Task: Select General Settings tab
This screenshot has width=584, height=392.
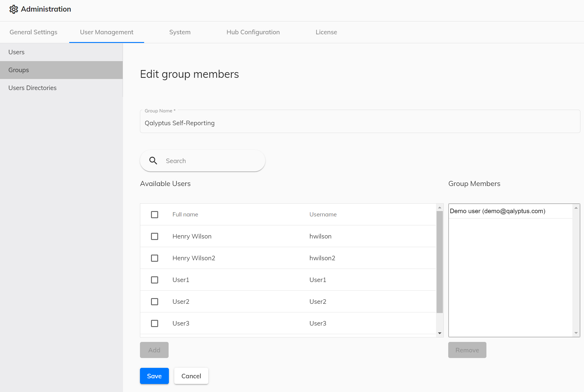Action: pos(33,32)
